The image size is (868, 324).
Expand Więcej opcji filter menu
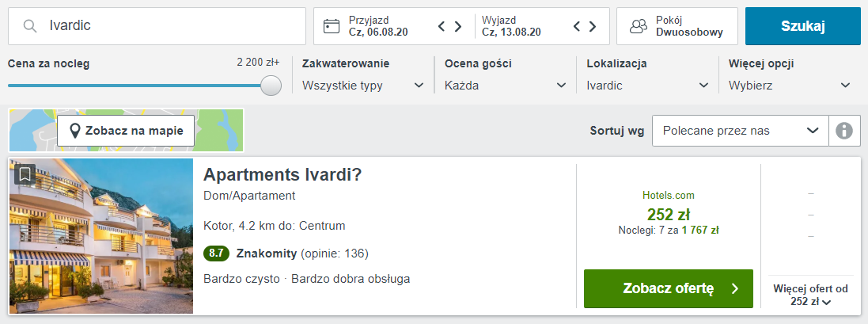pos(790,86)
